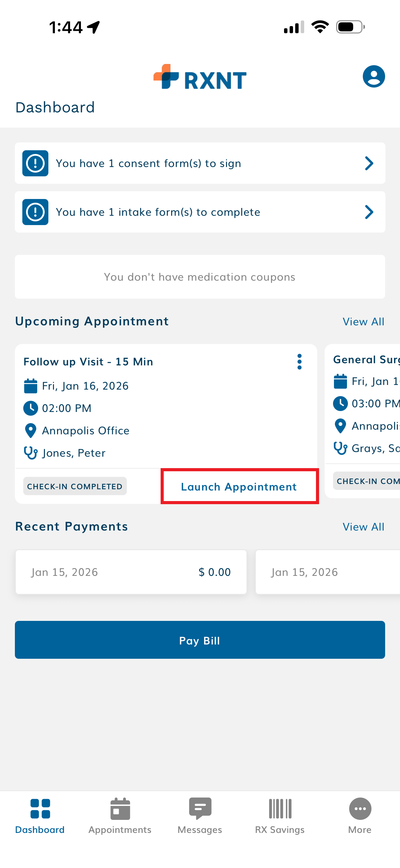Open the More tab
This screenshot has height=868, width=400.
360,816
